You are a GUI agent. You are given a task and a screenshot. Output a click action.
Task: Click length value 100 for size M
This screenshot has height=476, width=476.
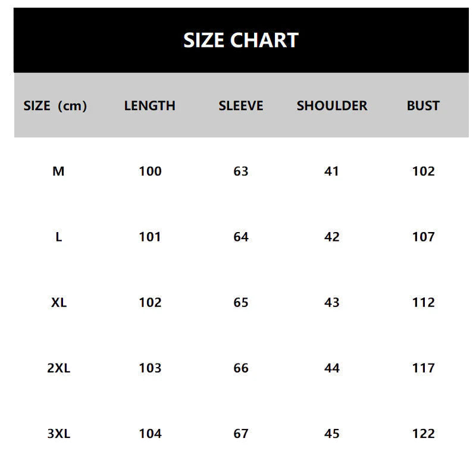(x=150, y=171)
